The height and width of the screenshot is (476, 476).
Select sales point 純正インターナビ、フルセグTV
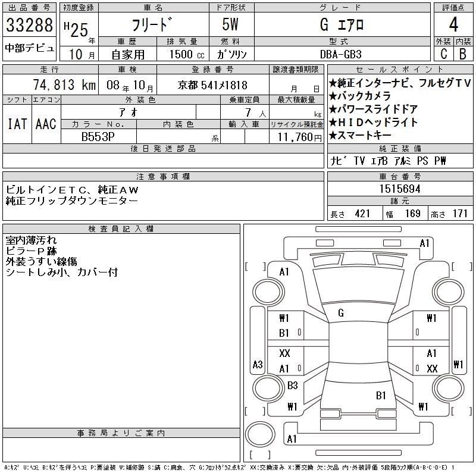point(400,83)
